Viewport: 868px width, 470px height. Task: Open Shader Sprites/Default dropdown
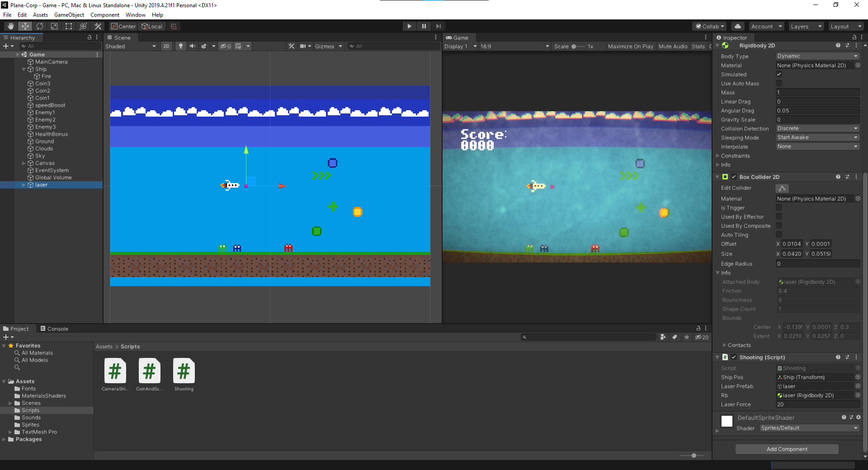810,428
